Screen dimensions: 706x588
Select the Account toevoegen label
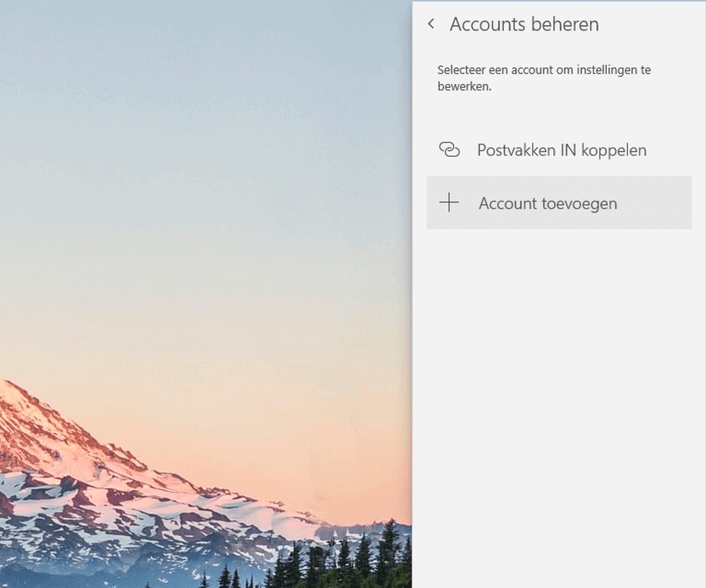[x=547, y=203]
